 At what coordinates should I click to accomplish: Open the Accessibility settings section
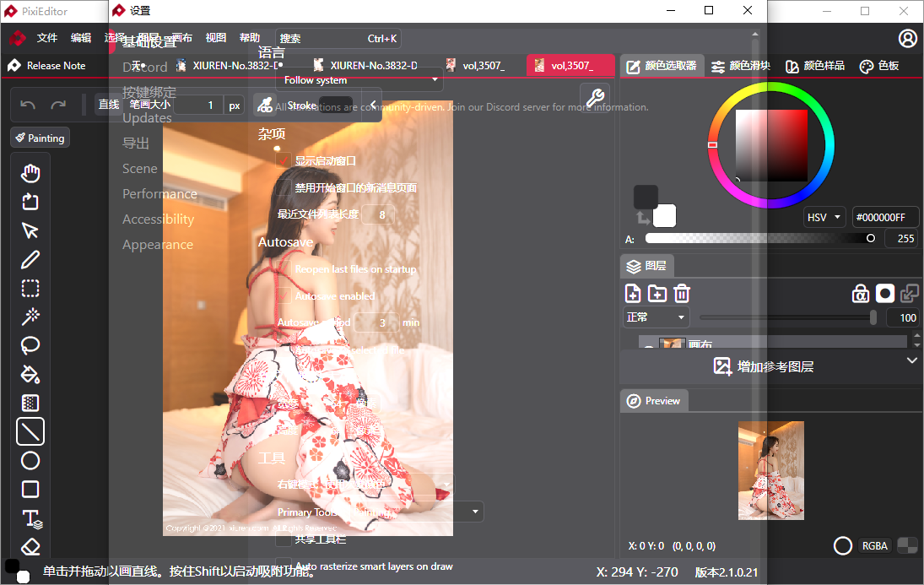(x=158, y=219)
